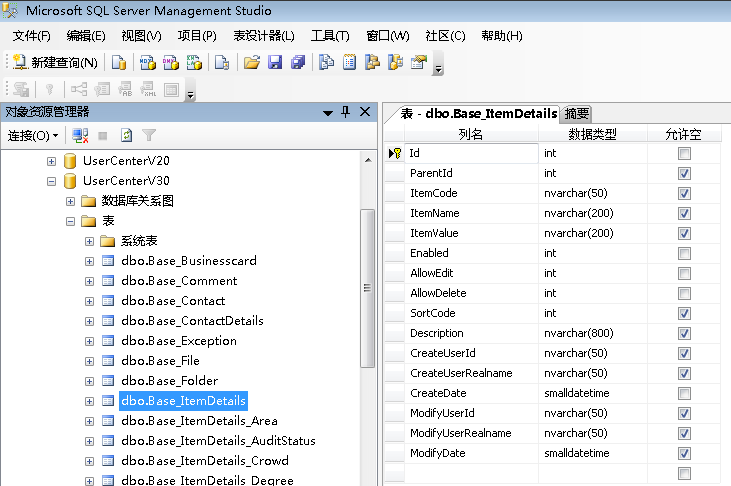This screenshot has height=486, width=731.
Task: Select the dbo.Base_Exception table
Action: (x=179, y=341)
